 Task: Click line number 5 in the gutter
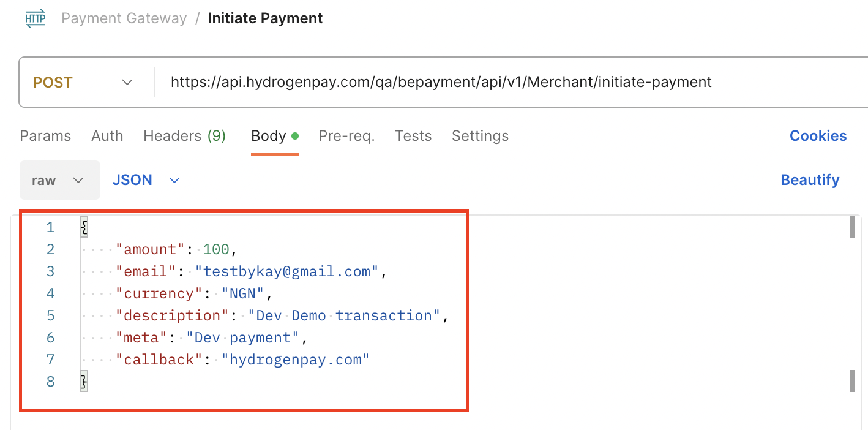50,315
